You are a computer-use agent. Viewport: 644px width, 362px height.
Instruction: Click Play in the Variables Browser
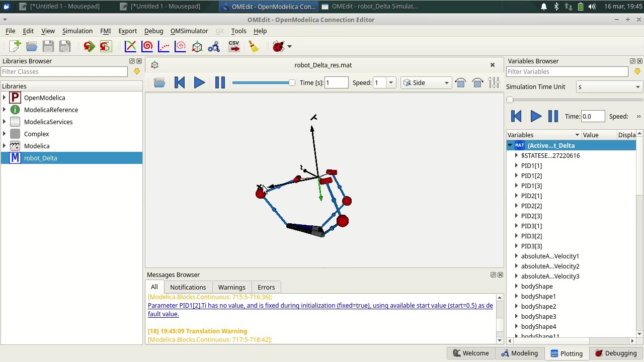(x=536, y=116)
